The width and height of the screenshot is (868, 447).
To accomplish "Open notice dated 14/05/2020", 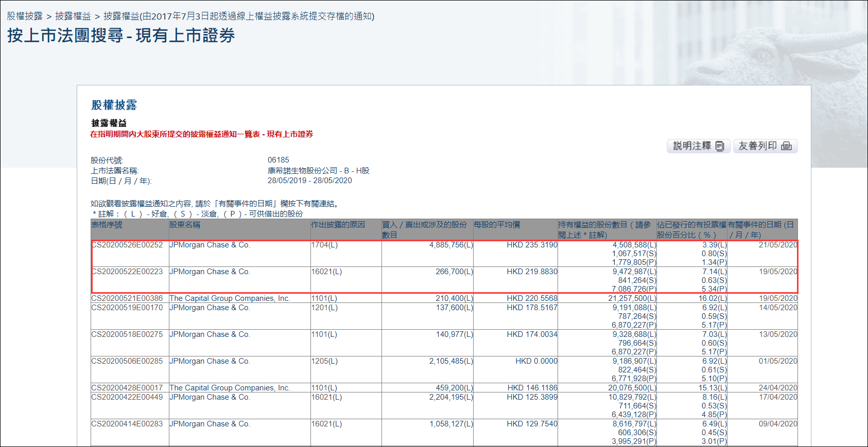I will click(778, 308).
